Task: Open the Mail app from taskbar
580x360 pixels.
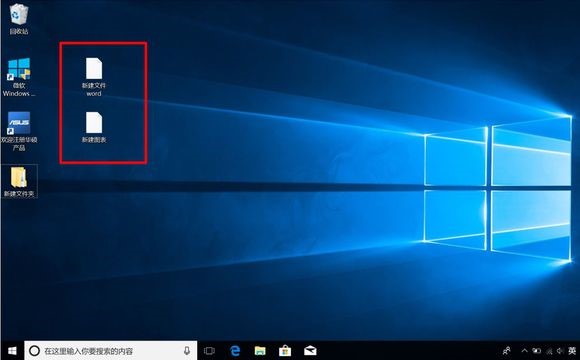Action: coord(310,350)
